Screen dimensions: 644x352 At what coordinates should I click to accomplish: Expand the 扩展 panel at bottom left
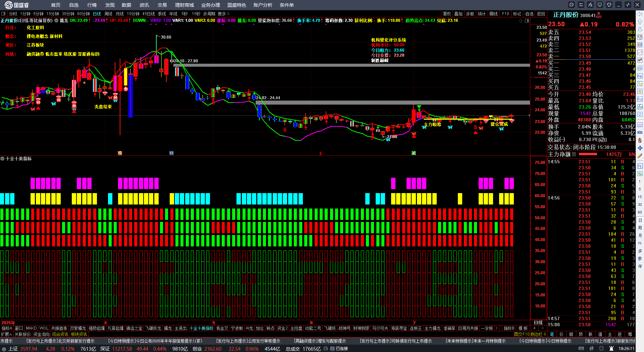click(6, 334)
